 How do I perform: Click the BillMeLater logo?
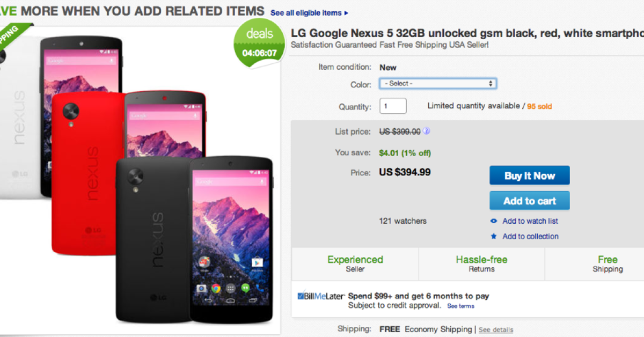(321, 296)
